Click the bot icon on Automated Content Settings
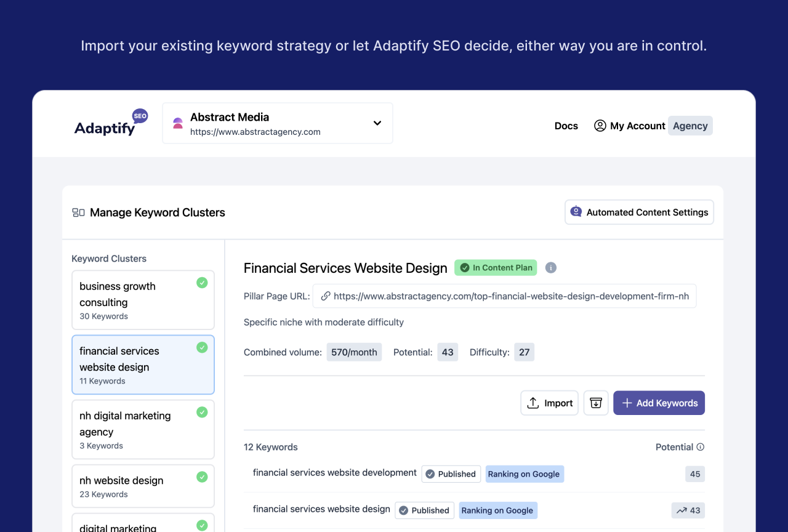The image size is (788, 532). pos(576,211)
